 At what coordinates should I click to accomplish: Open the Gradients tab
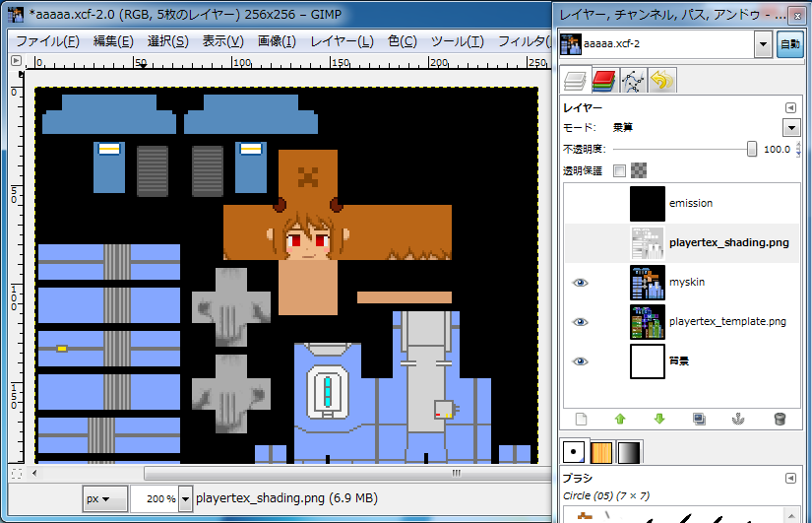point(629,452)
